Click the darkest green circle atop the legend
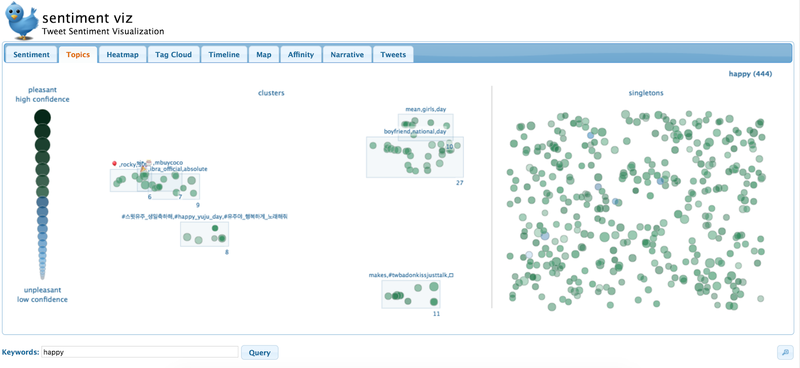The width and height of the screenshot is (800, 368). pos(42,118)
